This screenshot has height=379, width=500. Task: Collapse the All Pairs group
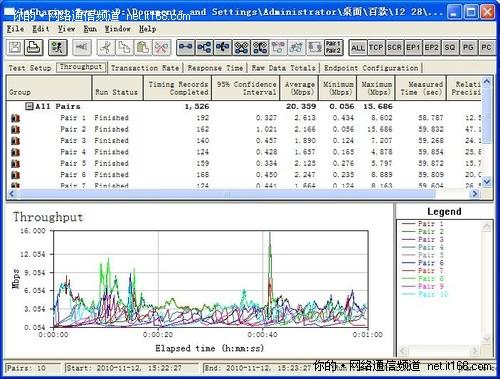tap(29, 106)
